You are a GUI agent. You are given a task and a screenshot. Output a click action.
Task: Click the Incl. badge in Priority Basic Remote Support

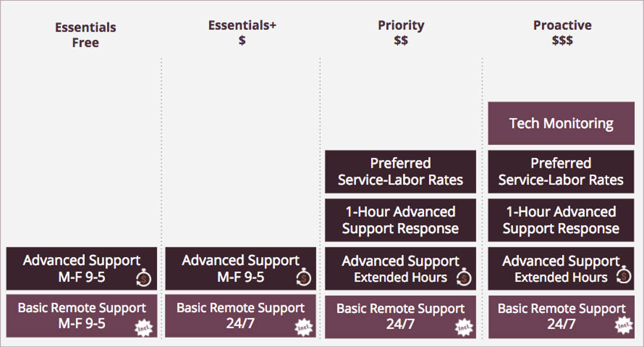(464, 328)
